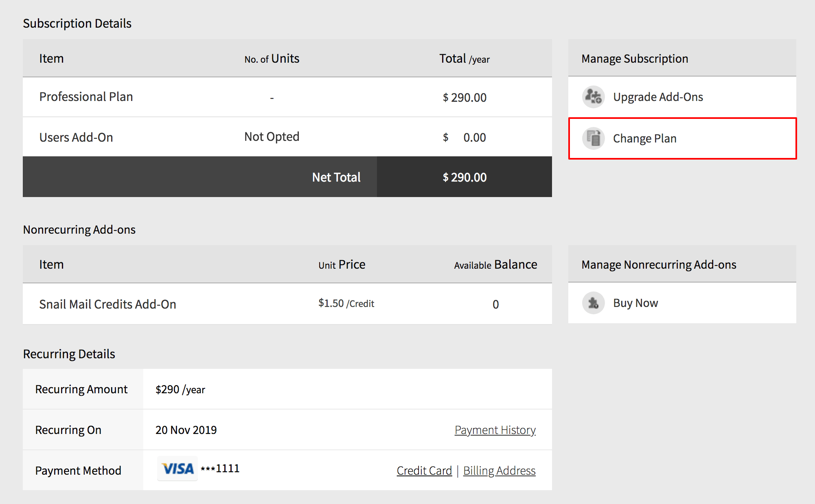Screen dimensions: 815x504
Task: Open the Payment History link
Action: pos(495,430)
